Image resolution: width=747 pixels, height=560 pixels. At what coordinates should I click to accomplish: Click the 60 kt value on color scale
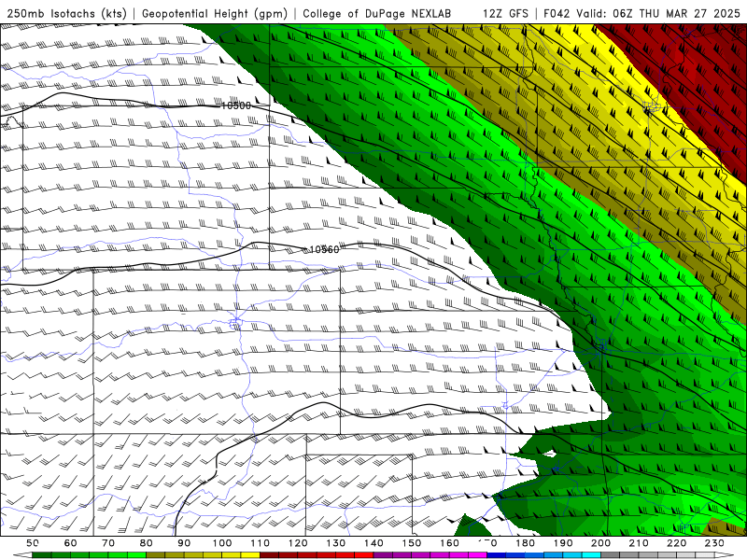[70, 543]
